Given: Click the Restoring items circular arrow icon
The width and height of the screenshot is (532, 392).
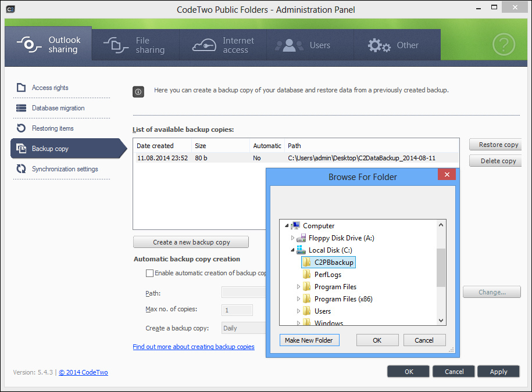Looking at the screenshot, I should (x=21, y=128).
